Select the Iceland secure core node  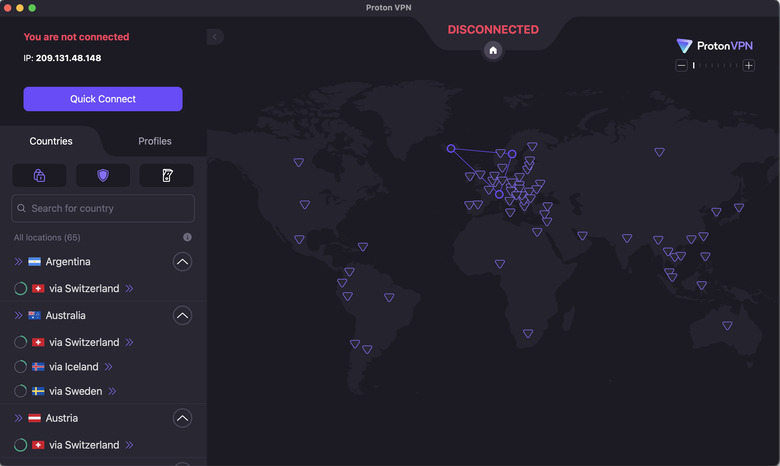[451, 148]
